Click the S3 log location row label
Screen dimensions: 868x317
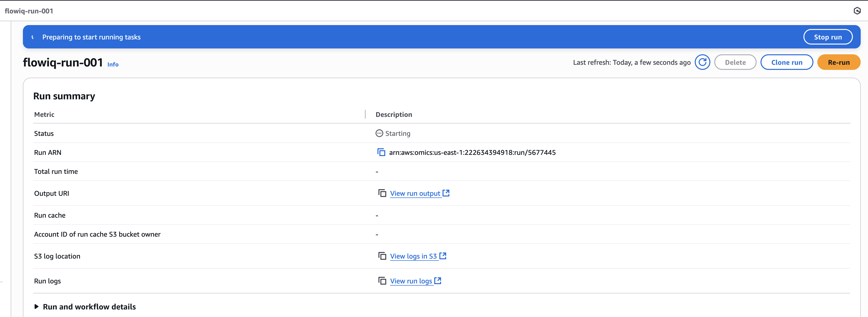pos(57,256)
